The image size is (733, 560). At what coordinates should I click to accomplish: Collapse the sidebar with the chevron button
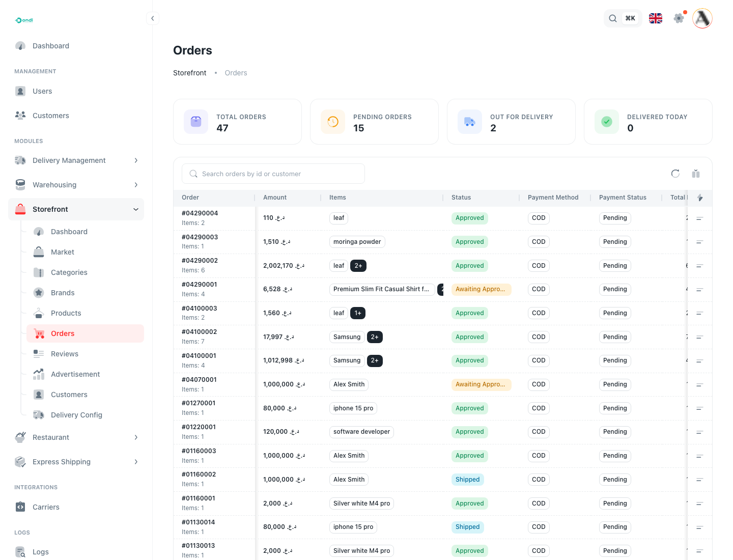152,18
